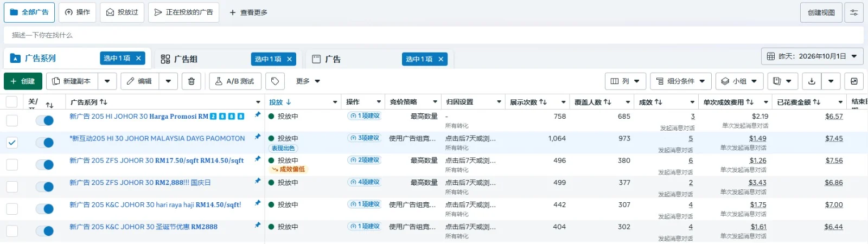This screenshot has width=868, height=244.
Task: Open 归因设置 column header menu
Action: pyautogui.click(x=499, y=102)
